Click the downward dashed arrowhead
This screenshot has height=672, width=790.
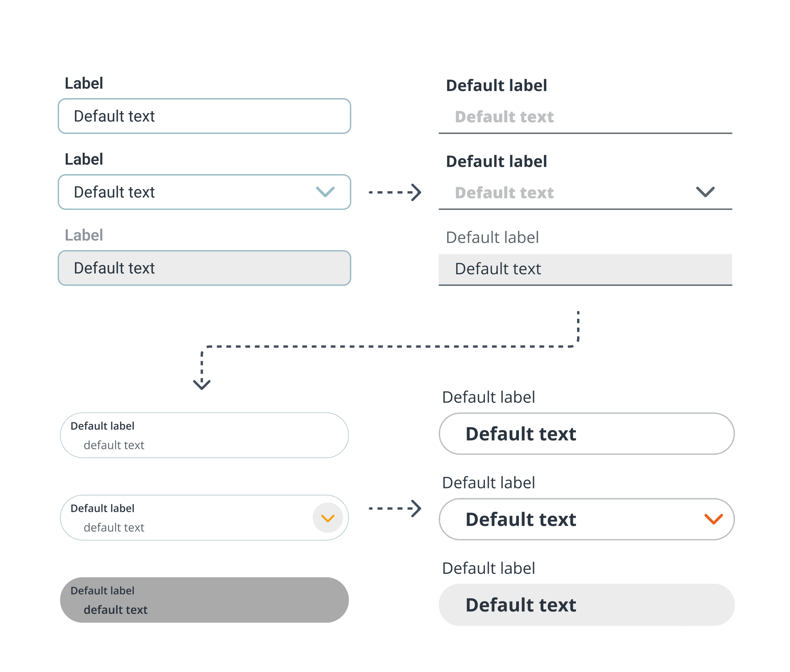(202, 383)
